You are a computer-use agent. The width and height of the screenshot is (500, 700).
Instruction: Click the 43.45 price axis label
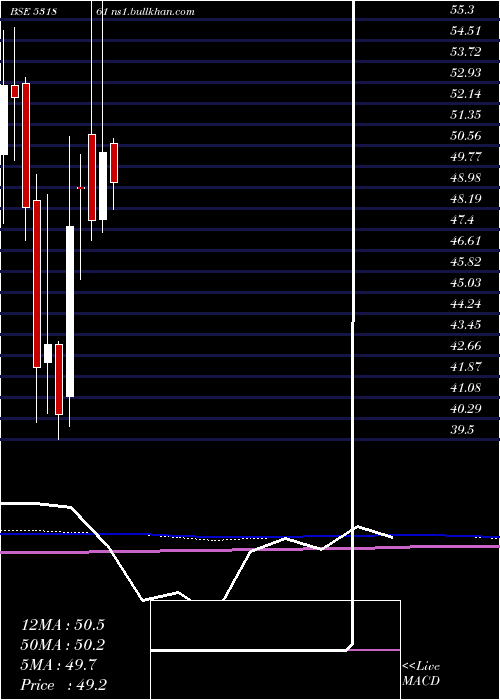pos(465,325)
